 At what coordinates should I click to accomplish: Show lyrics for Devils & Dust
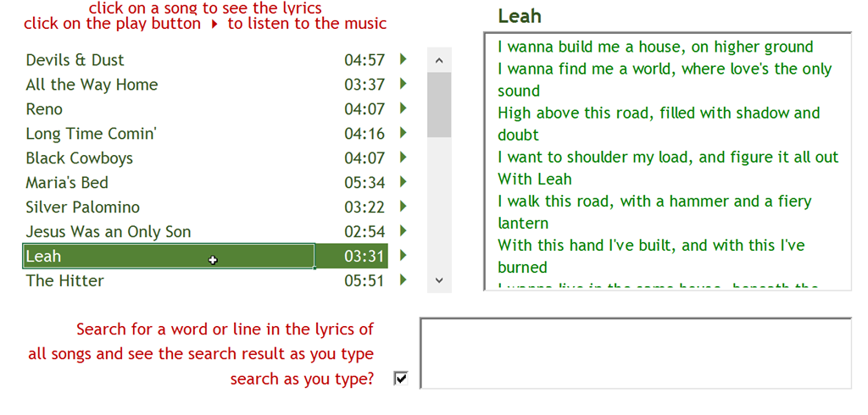click(75, 60)
